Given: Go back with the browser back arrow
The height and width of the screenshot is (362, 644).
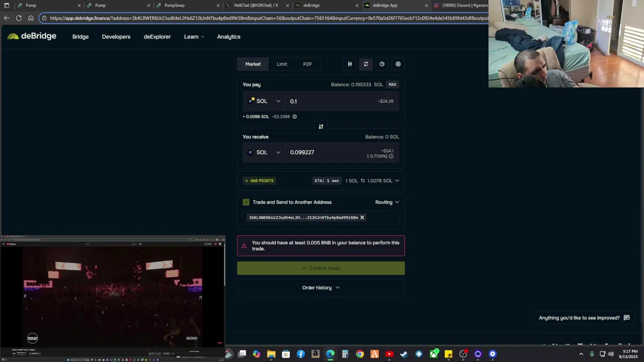Looking at the screenshot, I should point(6,18).
